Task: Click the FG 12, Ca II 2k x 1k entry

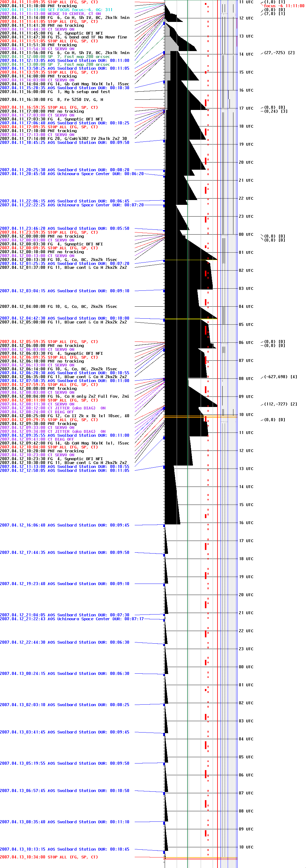Action: tap(64, 416)
